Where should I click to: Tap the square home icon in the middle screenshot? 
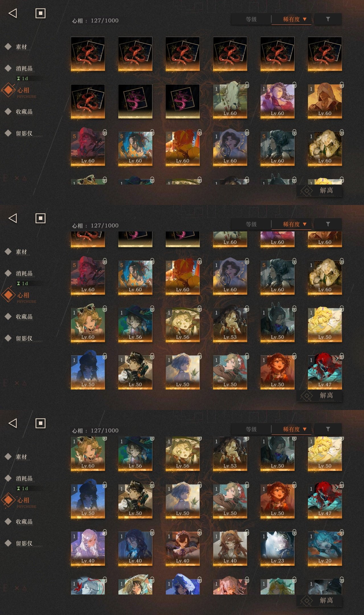pos(40,218)
